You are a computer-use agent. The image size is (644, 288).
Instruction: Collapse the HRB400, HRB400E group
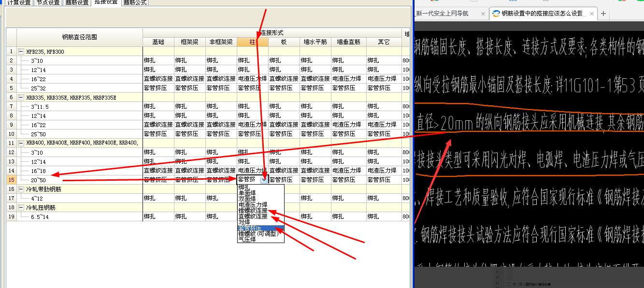21,143
